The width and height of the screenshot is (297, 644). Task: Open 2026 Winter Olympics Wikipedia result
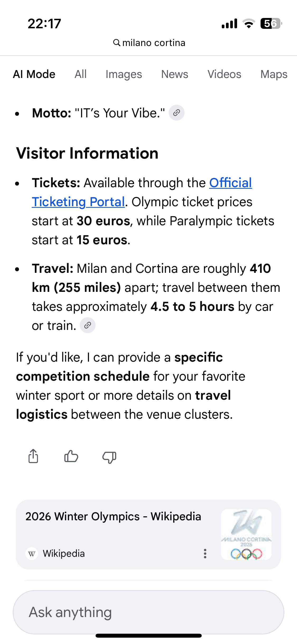point(113,517)
